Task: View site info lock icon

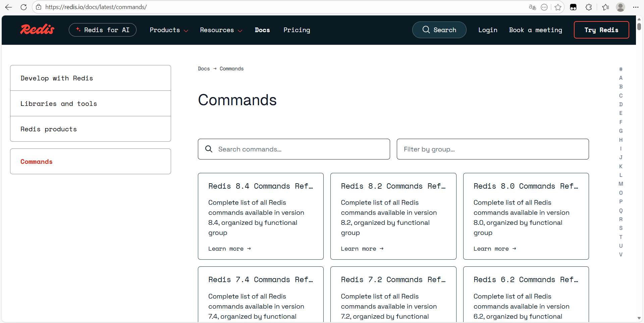Action: click(39, 7)
